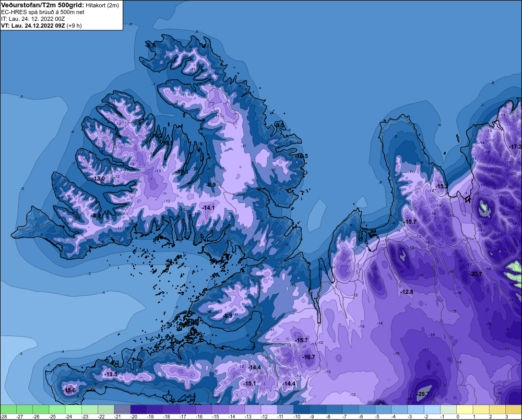Click the legend swatch labeled -7
The width and height of the screenshot is (522, 420).
pos(351,409)
